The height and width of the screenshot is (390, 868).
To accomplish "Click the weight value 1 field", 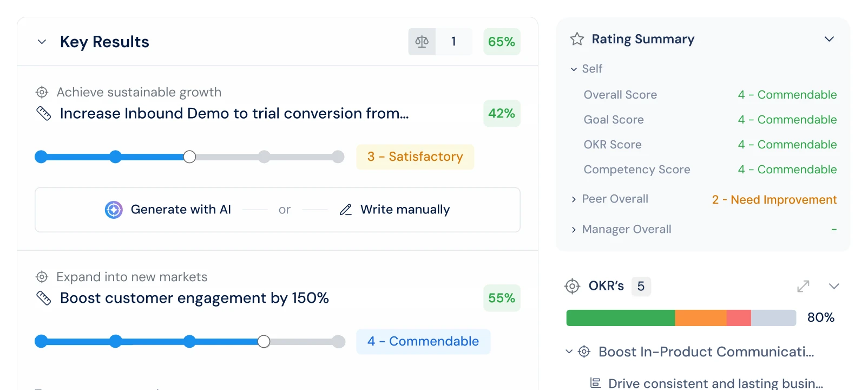I will pos(454,42).
